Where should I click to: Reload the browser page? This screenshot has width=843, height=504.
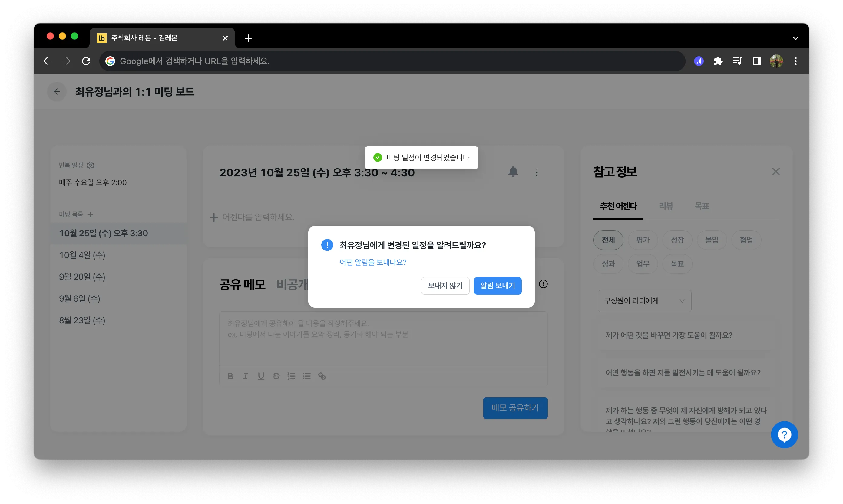pyautogui.click(x=86, y=61)
